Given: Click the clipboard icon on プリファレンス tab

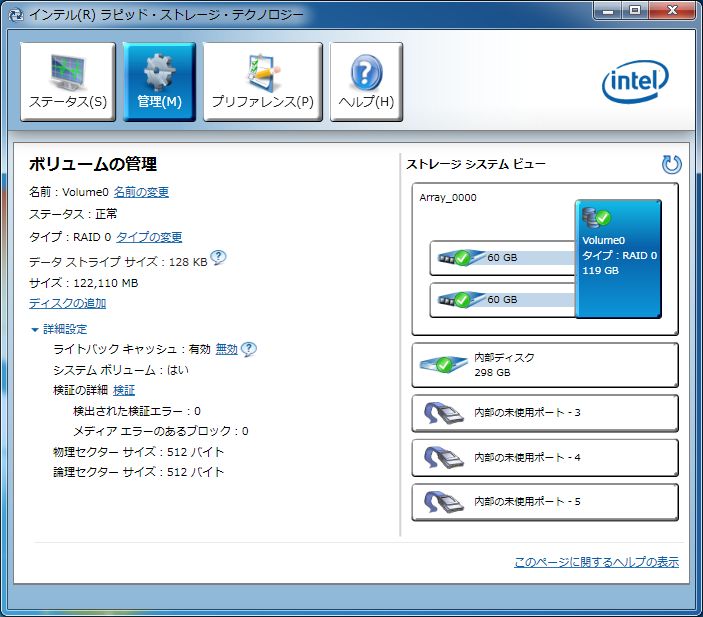Looking at the screenshot, I should point(263,72).
